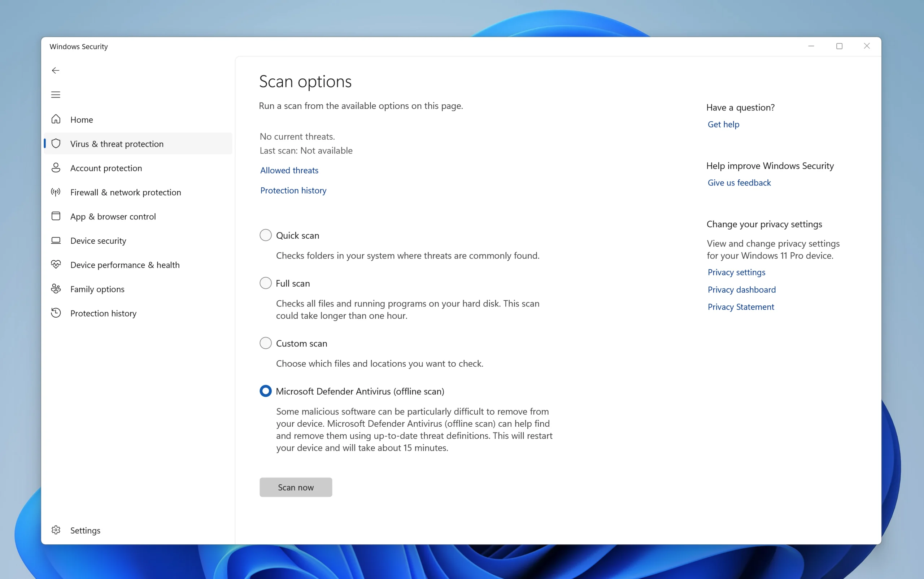Select Microsoft Defender Antivirus offline scan radio

point(265,391)
